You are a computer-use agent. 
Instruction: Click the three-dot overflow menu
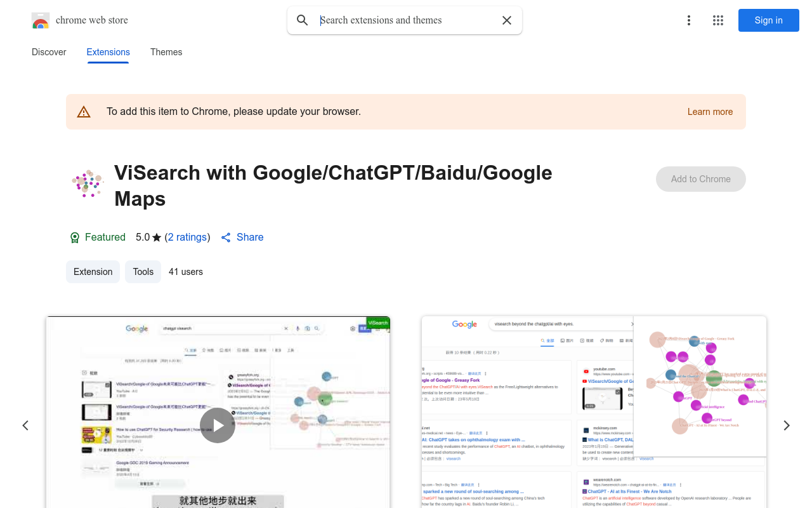(x=688, y=20)
